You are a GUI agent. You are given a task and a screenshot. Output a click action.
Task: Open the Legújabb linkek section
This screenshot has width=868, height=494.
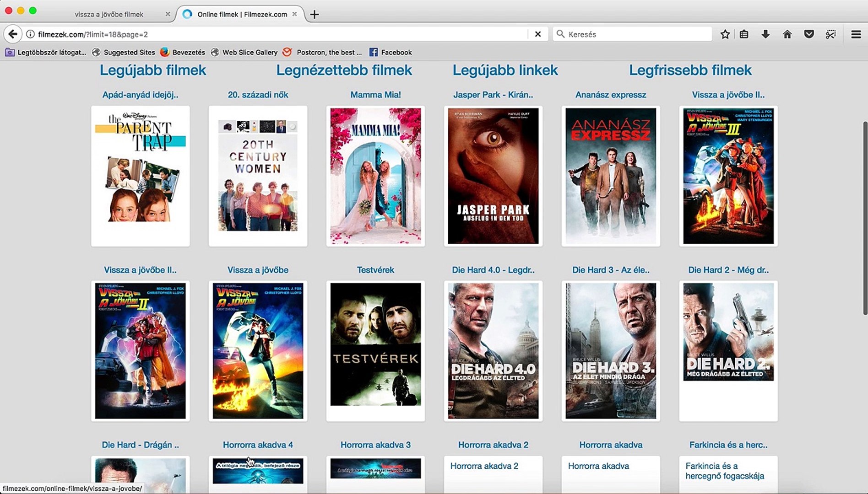coord(505,70)
